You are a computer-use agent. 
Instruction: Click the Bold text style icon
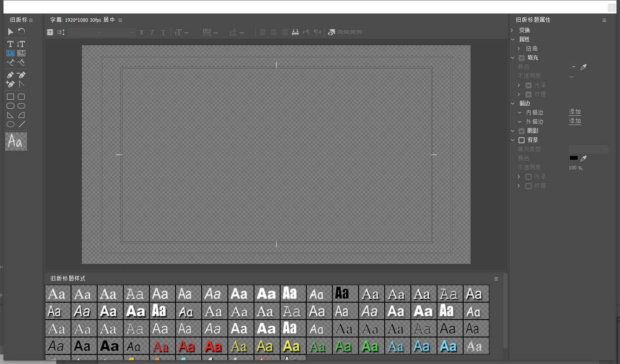point(142,32)
